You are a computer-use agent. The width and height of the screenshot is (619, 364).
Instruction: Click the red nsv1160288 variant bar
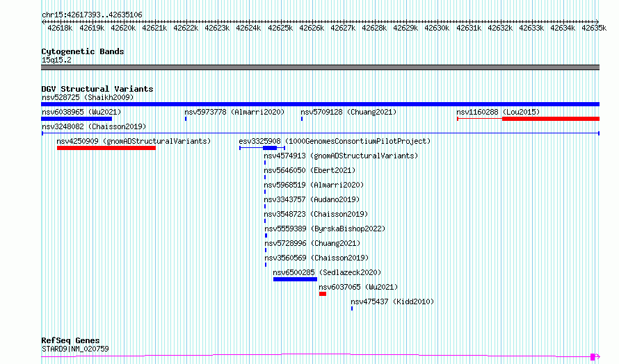551,119
